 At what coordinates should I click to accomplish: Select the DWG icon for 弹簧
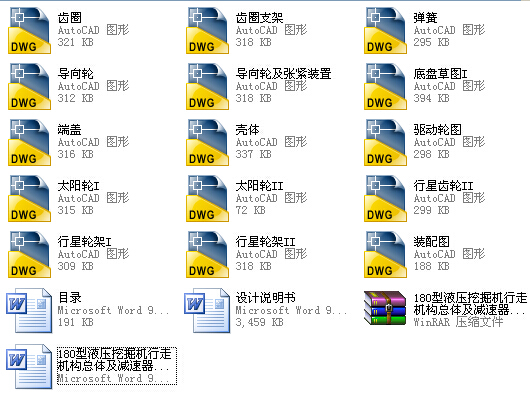point(385,31)
